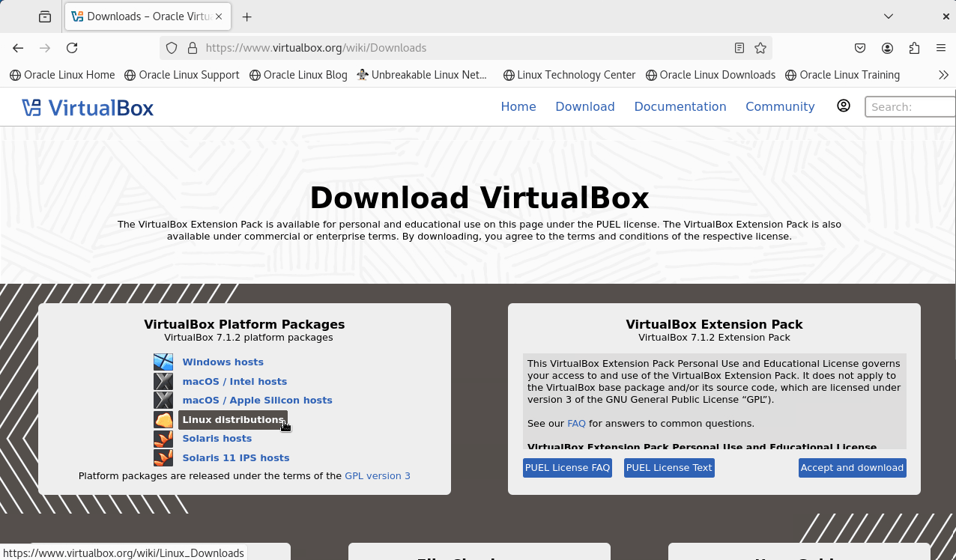The image size is (956, 560).
Task: Click the Windows hosts platform icon
Action: coord(163,362)
